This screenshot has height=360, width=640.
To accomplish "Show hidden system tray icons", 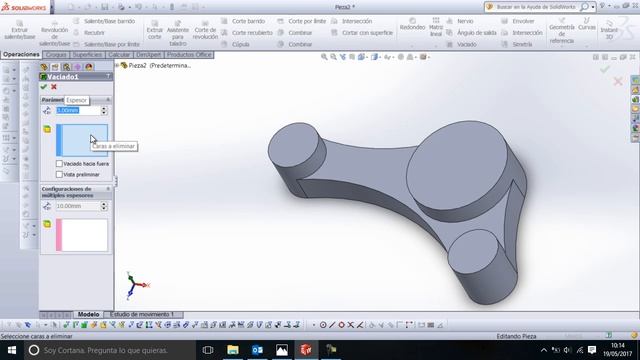I will [544, 350].
